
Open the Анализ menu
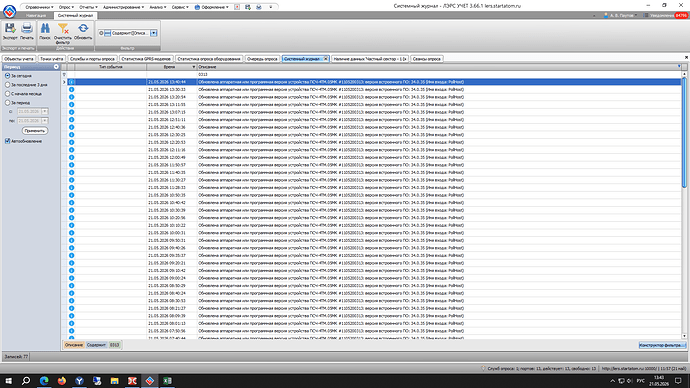coord(158,7)
